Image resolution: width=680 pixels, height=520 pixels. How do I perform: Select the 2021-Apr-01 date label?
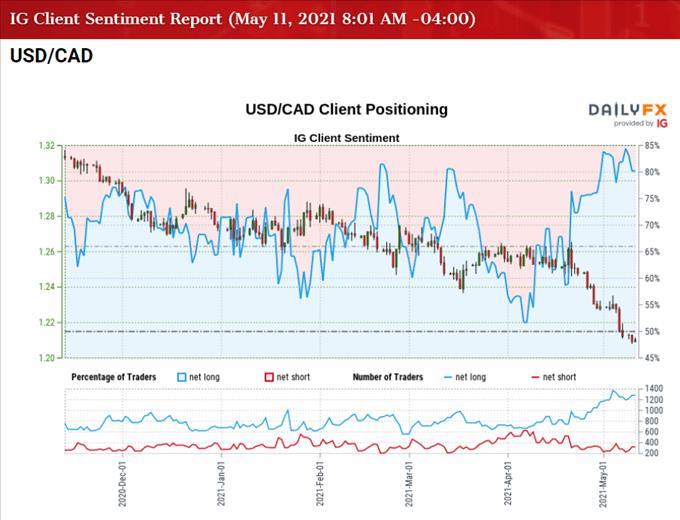(x=506, y=485)
